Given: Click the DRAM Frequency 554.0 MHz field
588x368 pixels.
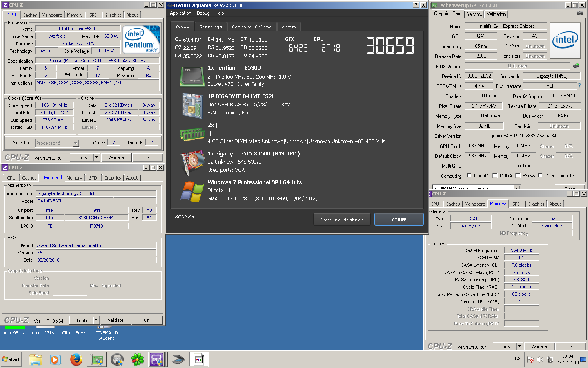Looking at the screenshot, I should tap(521, 250).
